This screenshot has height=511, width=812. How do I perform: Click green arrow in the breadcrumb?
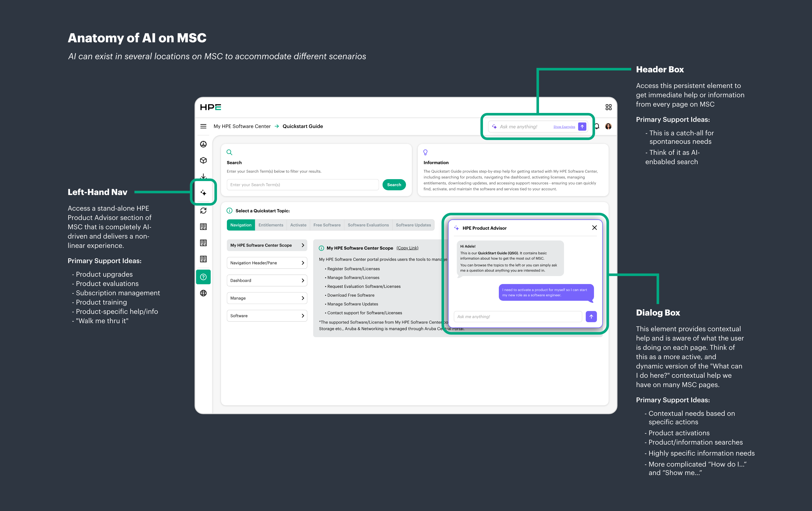point(277,126)
